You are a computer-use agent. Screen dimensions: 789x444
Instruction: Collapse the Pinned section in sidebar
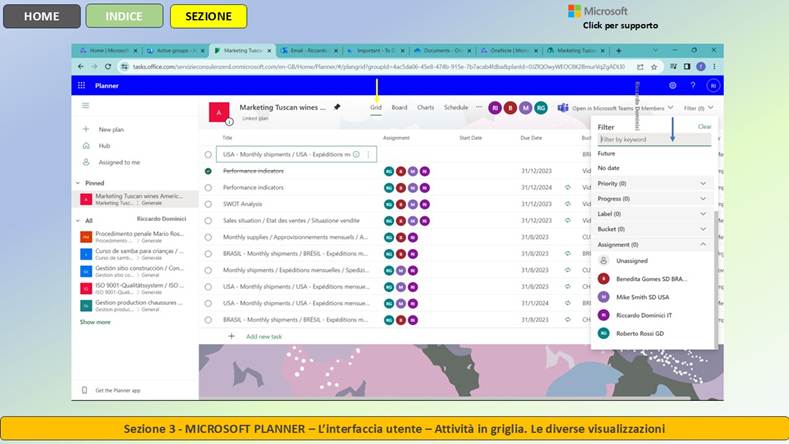78,183
